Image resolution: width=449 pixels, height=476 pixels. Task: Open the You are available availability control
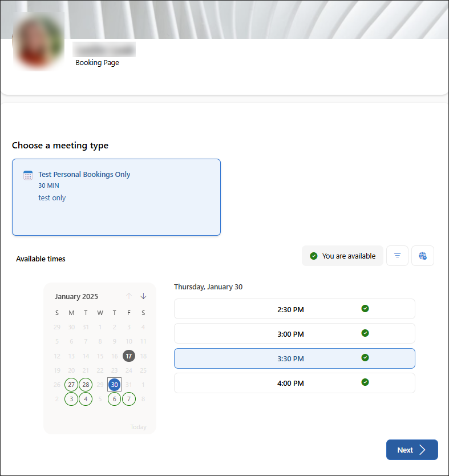point(342,256)
